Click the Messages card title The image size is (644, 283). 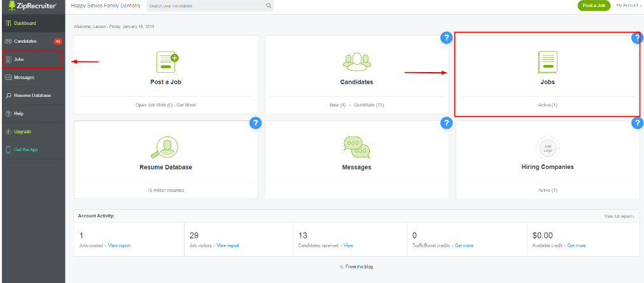[x=356, y=167]
